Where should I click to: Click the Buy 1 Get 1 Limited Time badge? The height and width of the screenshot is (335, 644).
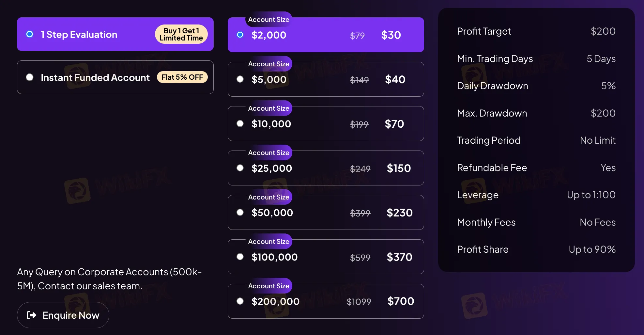pyautogui.click(x=181, y=34)
